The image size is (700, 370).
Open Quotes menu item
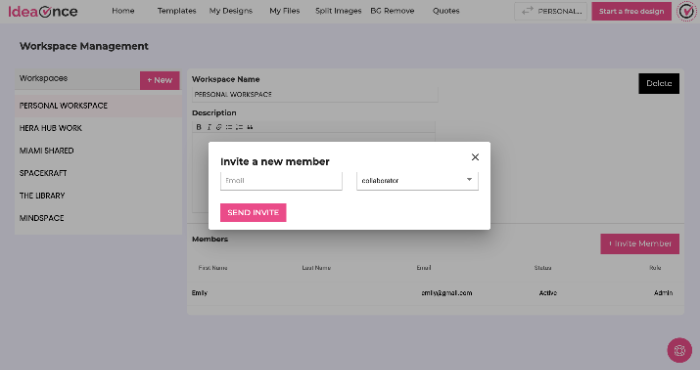(446, 11)
